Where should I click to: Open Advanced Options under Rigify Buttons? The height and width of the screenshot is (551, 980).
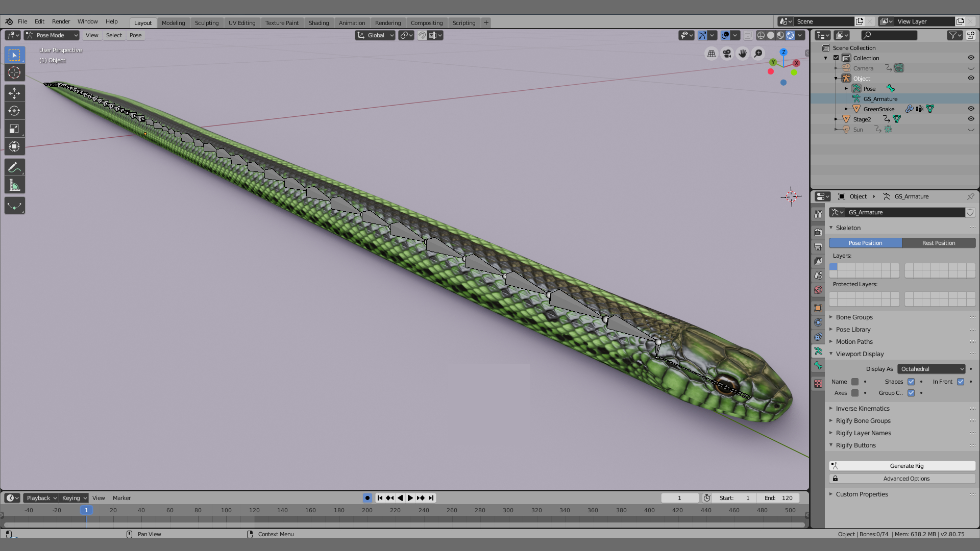[x=906, y=479]
